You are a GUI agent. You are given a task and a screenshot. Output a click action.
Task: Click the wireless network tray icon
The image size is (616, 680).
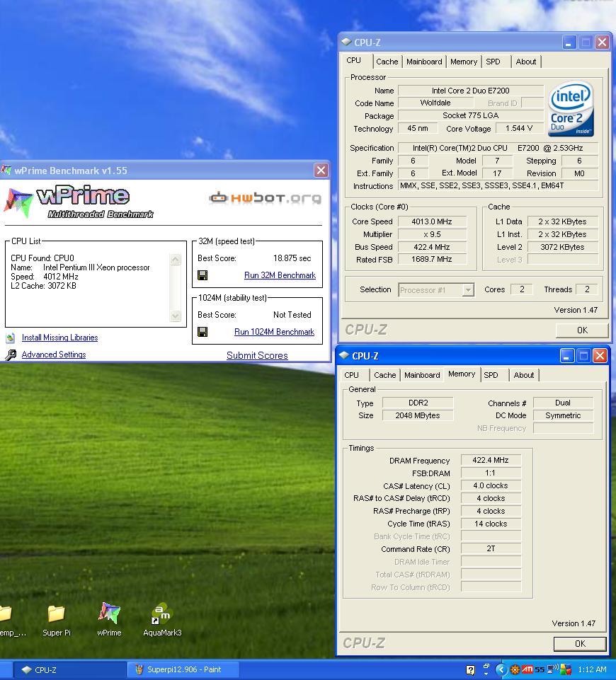554,669
